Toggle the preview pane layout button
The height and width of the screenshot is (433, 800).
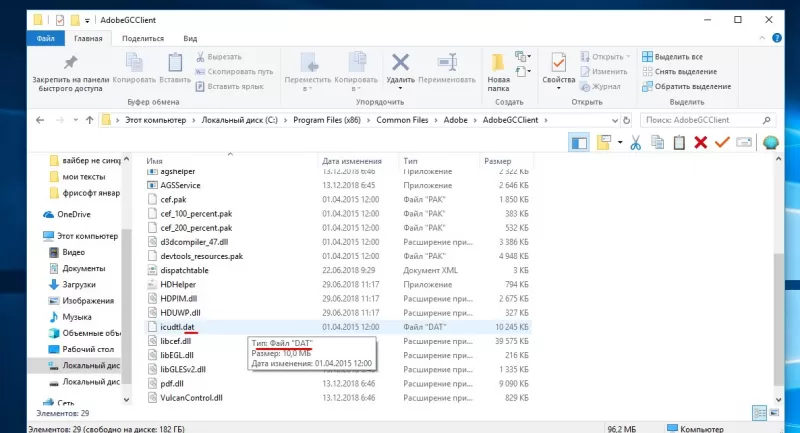[579, 143]
